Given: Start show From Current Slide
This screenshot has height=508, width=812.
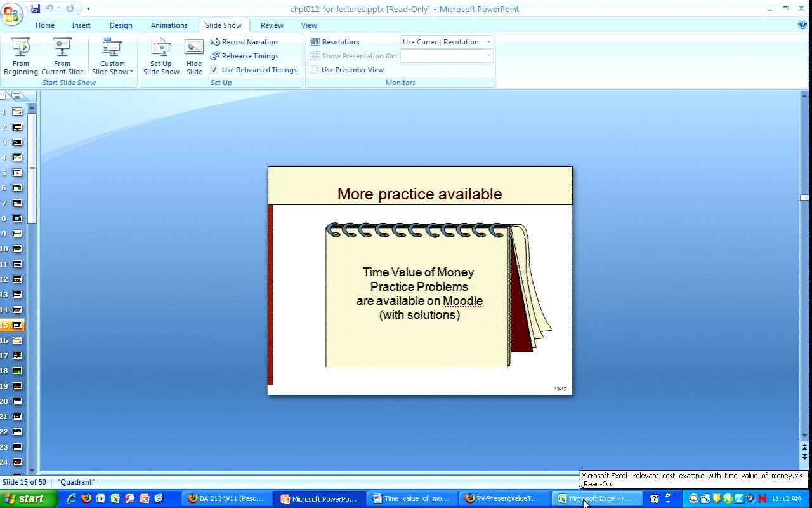Looking at the screenshot, I should (x=62, y=57).
